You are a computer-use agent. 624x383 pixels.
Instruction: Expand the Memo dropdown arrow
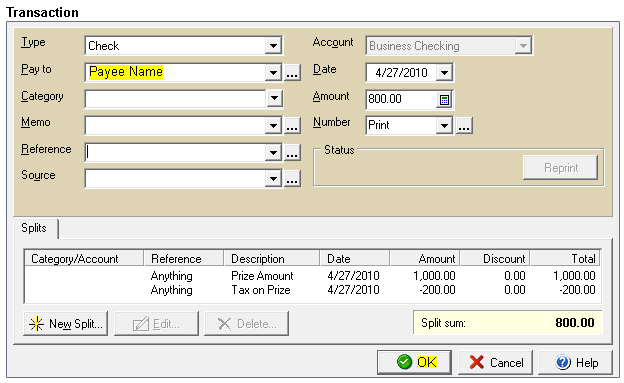point(273,126)
